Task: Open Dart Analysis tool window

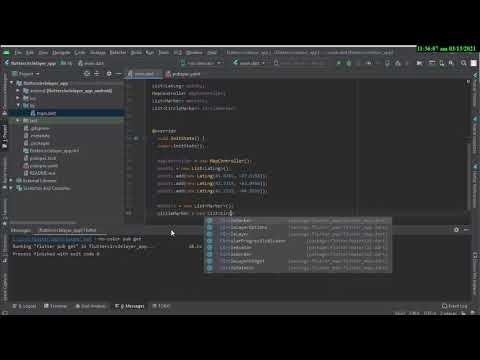Action: click(x=91, y=306)
